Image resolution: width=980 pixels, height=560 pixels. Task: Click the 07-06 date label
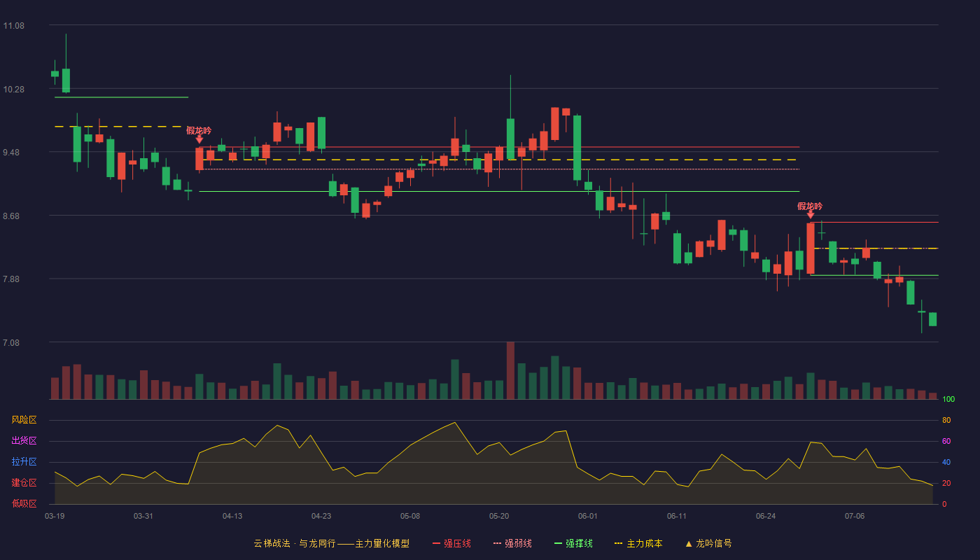pyautogui.click(x=855, y=516)
